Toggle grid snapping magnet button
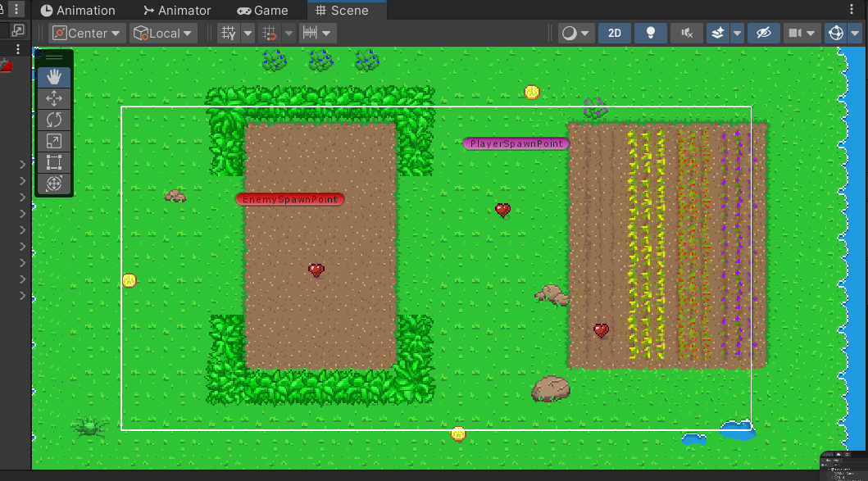Screen dimensions: 868x481 (x=270, y=34)
